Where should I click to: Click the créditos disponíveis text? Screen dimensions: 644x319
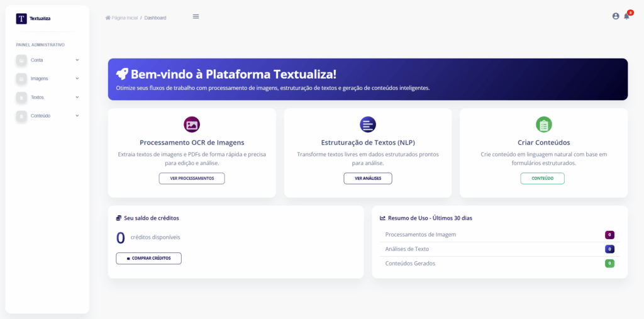click(x=155, y=237)
